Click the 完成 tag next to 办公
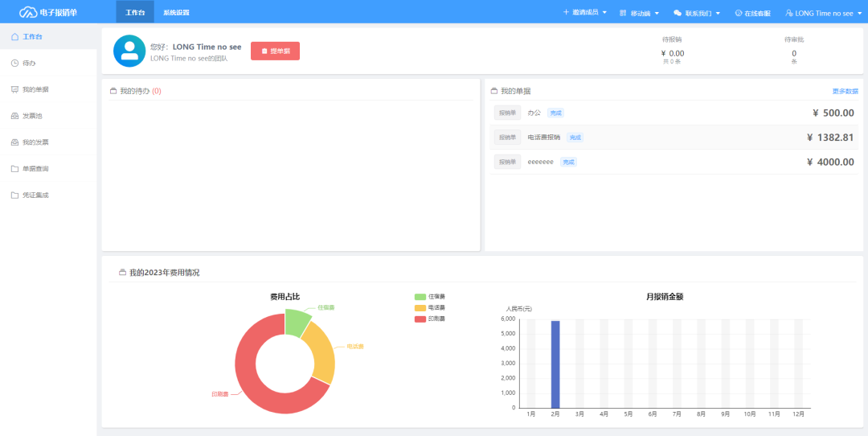Viewport: 868px width, 436px height. pyautogui.click(x=556, y=113)
